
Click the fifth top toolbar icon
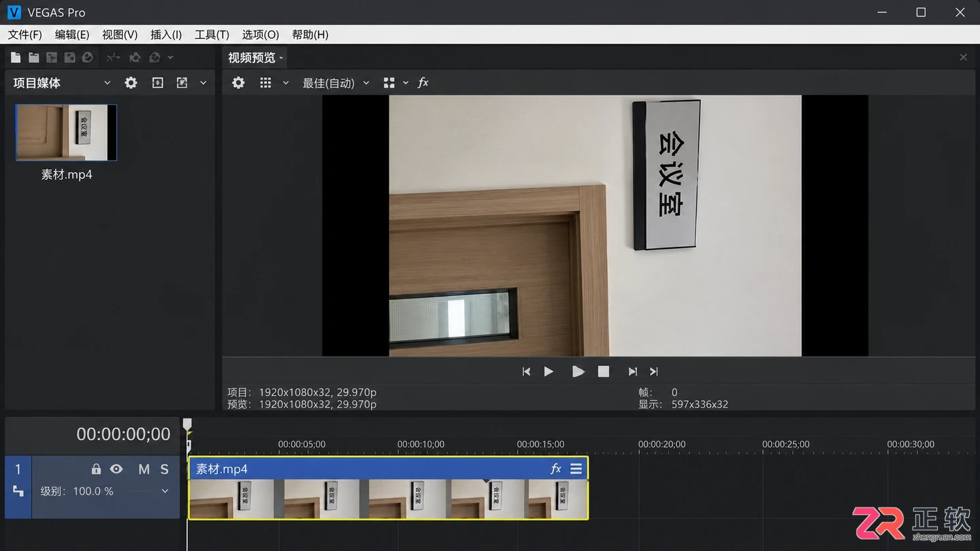pos(87,58)
